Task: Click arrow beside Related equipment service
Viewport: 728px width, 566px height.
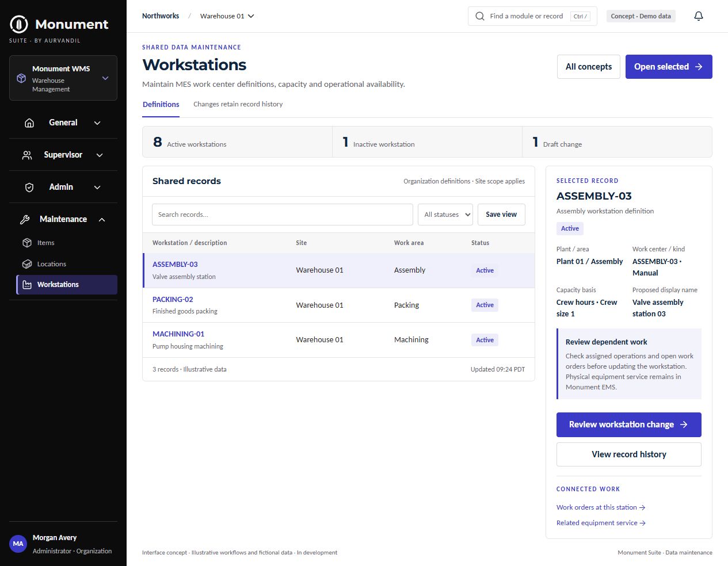Action: 643,523
